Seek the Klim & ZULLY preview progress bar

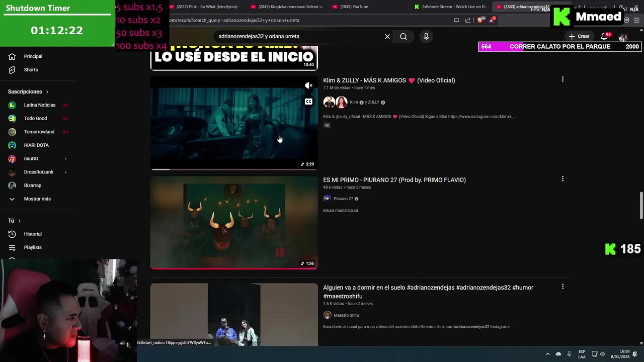(234, 169)
